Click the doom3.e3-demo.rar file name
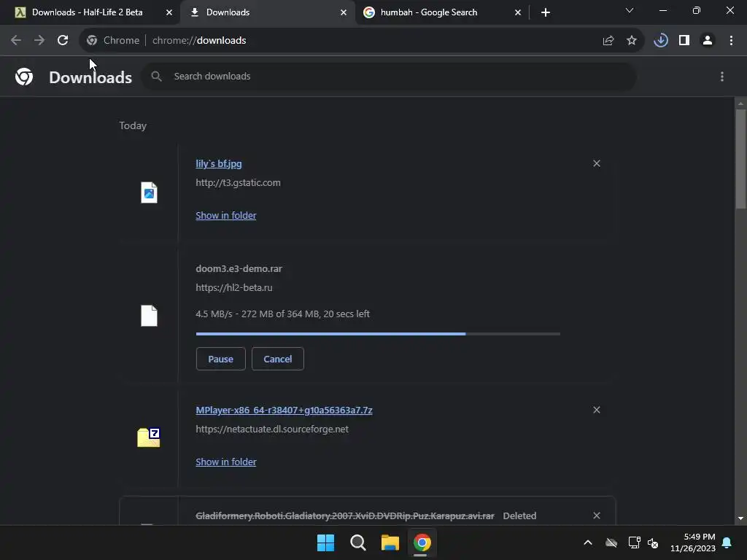 (239, 268)
